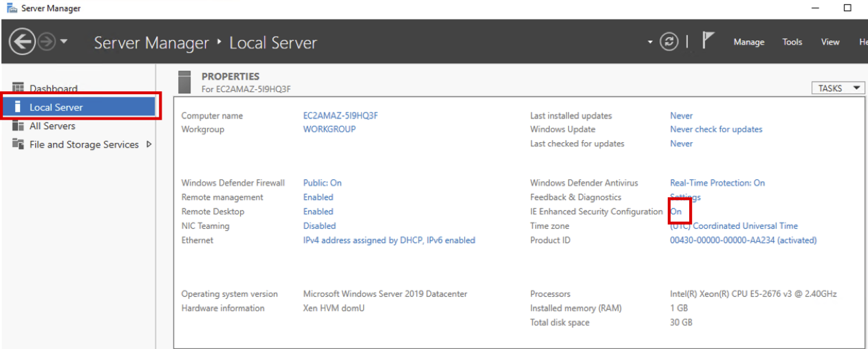Click the server icon beside PROPERTIES

[184, 82]
